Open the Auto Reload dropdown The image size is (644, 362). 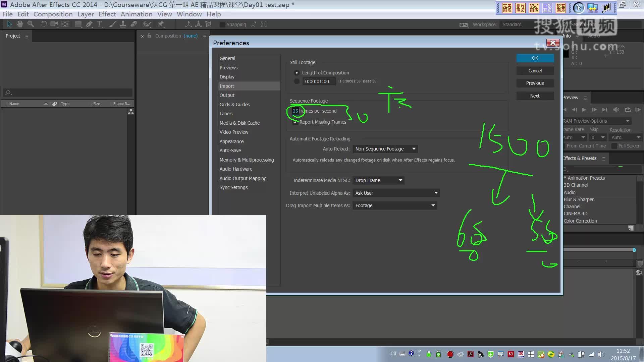[384, 149]
